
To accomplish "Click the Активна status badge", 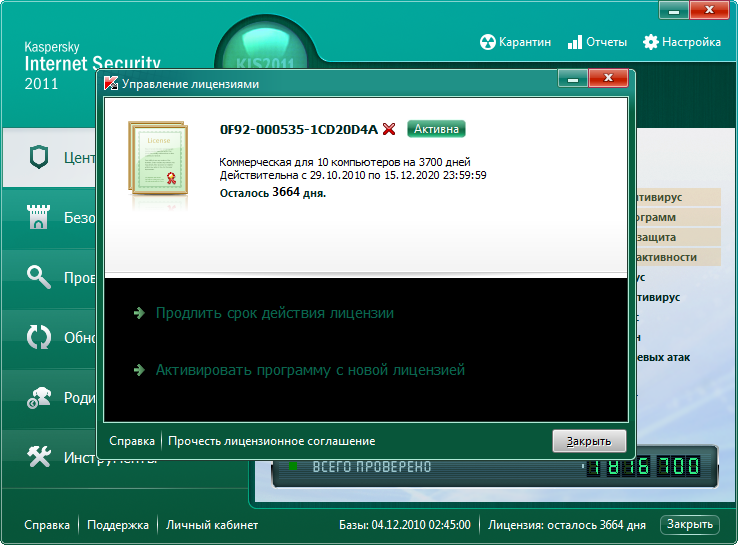I will point(436,129).
